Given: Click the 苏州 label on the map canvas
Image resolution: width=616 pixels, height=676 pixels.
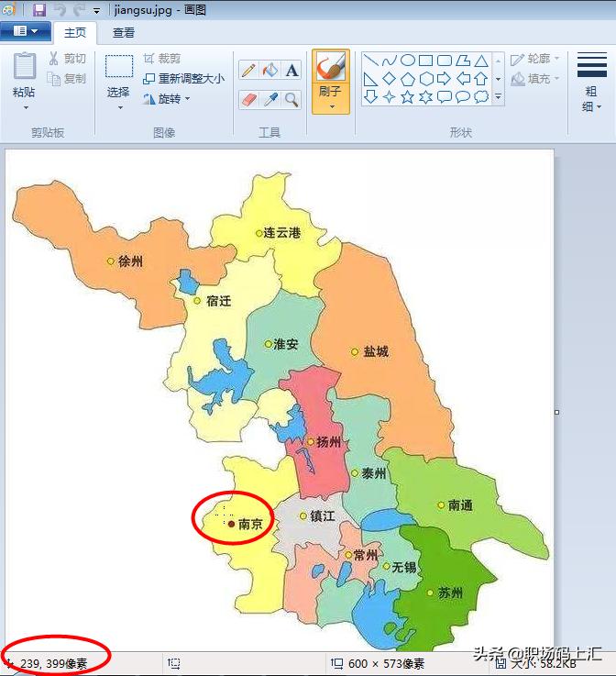Looking at the screenshot, I should (x=450, y=593).
